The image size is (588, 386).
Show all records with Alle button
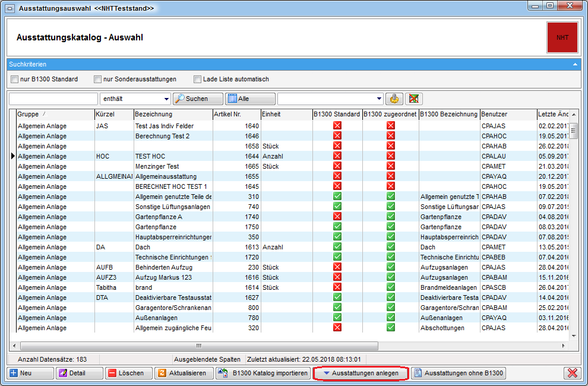250,99
